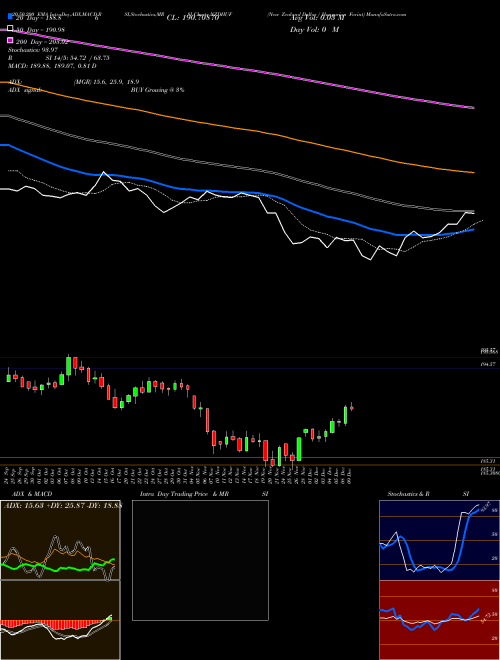Image resolution: width=500 pixels, height=660 pixels.
Task: Click the 'Avg Vol: 0.03 M' label
Action: pos(317,18)
